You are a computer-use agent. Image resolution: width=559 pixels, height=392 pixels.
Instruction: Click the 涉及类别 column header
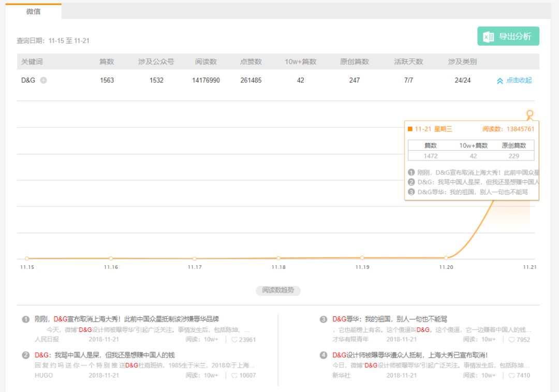pos(462,62)
